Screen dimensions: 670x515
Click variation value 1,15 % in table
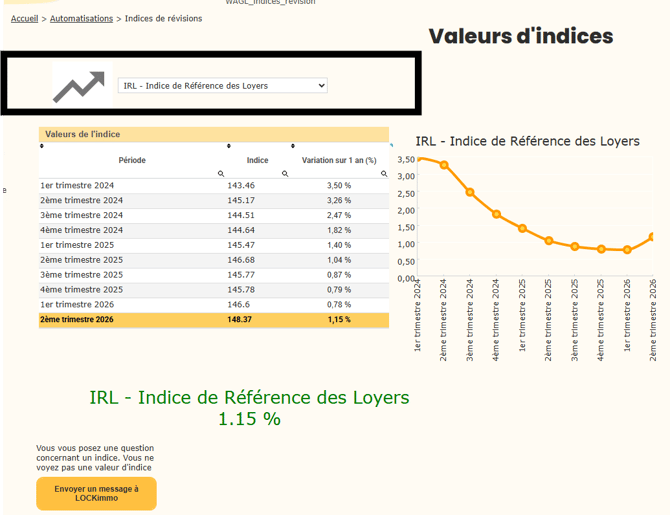pos(339,320)
